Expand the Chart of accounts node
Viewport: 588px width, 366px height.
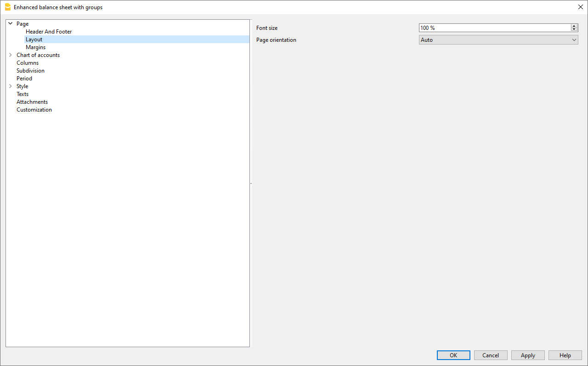[x=10, y=55]
